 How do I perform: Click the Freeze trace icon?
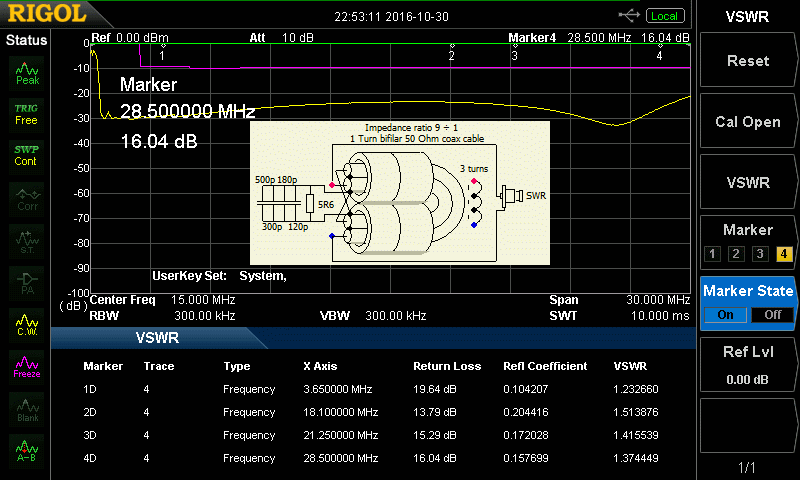(27, 367)
